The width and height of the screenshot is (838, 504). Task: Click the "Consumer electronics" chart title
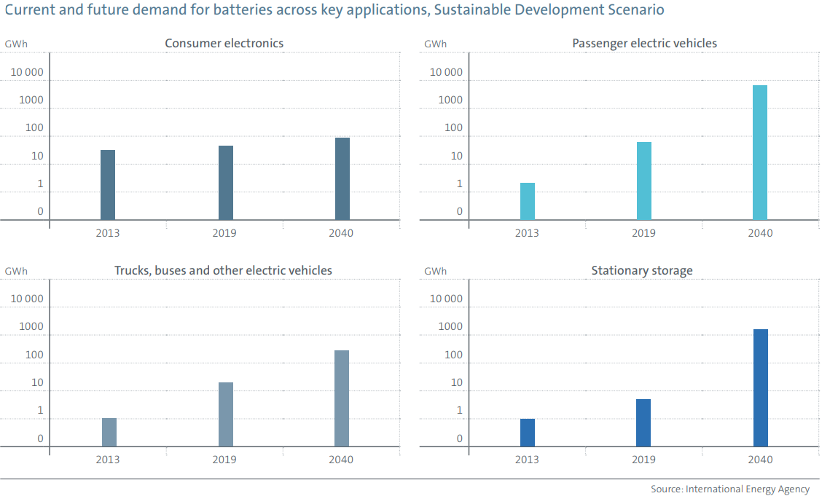coord(224,43)
